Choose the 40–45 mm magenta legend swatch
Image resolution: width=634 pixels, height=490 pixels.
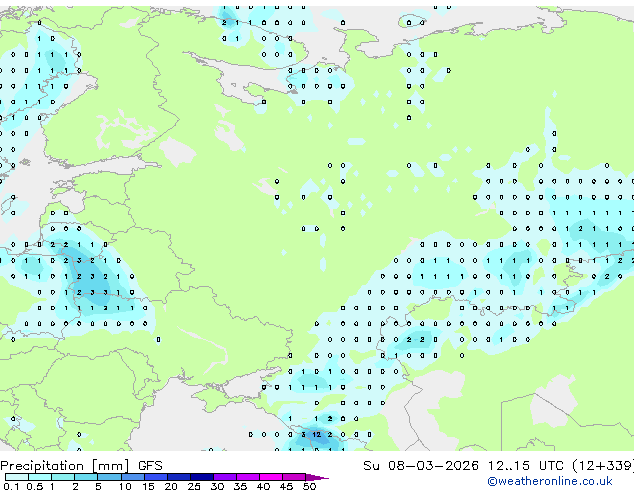click(x=271, y=477)
